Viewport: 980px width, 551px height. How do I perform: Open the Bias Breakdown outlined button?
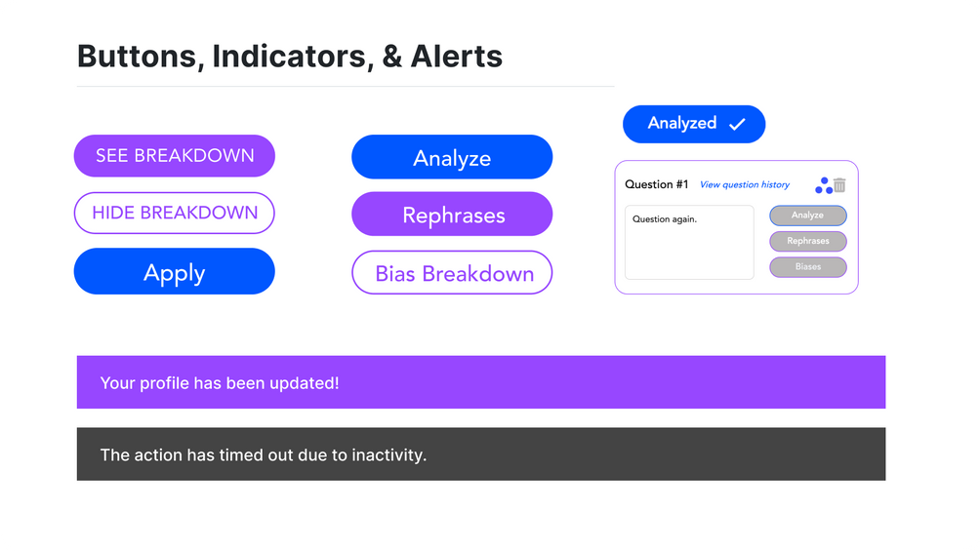point(452,273)
